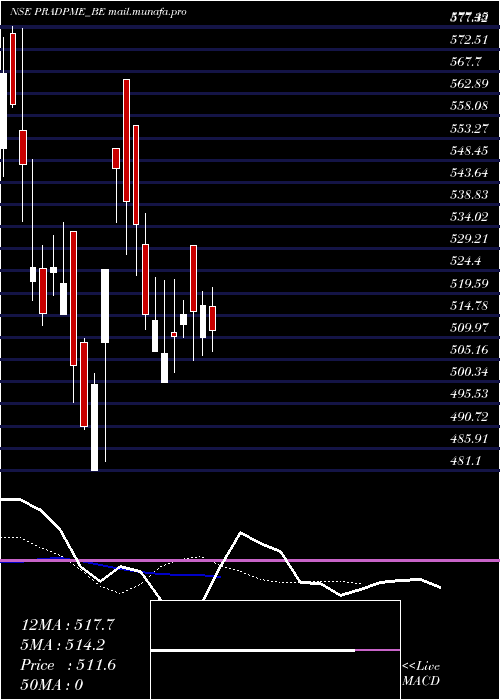Select the 534.02 price axis label

click(468, 217)
